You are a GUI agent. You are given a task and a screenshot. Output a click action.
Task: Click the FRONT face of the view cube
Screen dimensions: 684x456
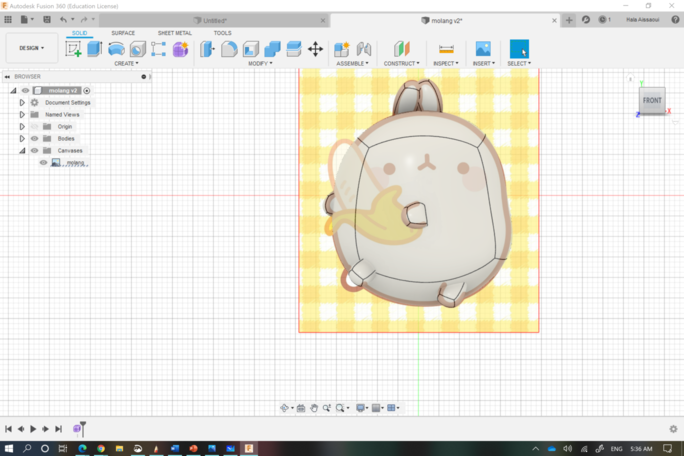pos(652,101)
